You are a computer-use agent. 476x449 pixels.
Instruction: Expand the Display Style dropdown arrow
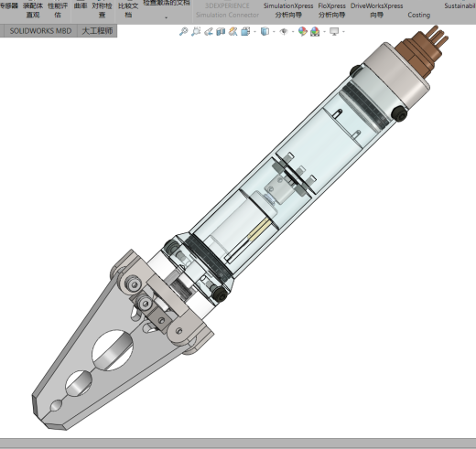coord(274,32)
